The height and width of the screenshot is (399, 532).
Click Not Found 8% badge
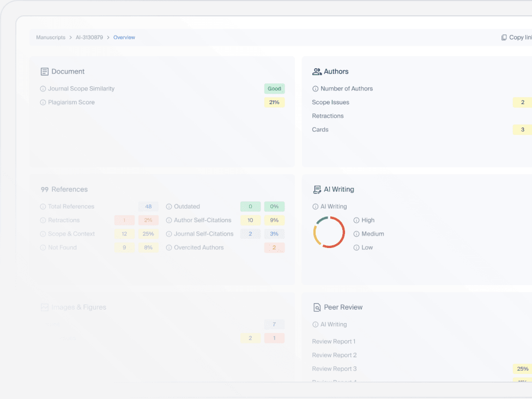coord(148,247)
